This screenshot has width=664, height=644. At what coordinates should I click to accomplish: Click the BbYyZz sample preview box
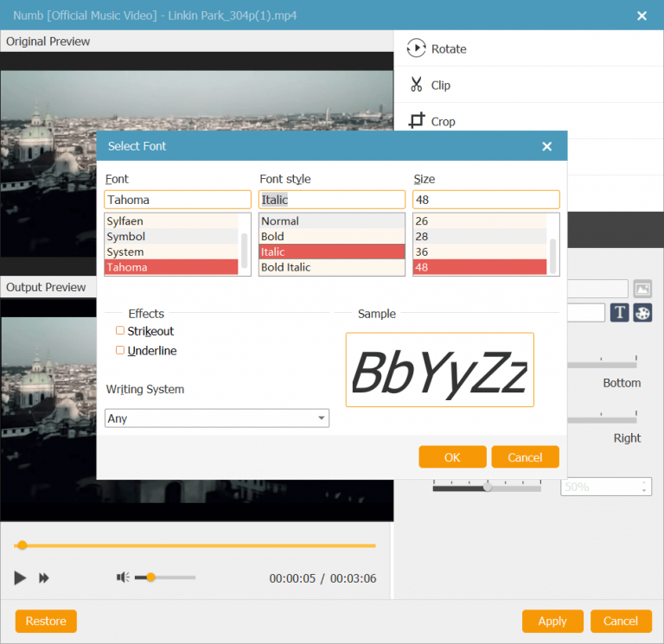(439, 370)
